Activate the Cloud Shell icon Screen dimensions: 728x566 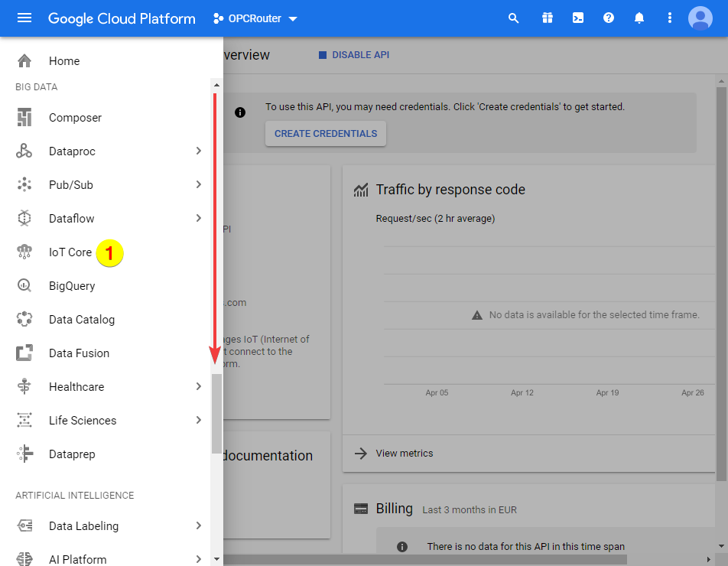pos(577,18)
